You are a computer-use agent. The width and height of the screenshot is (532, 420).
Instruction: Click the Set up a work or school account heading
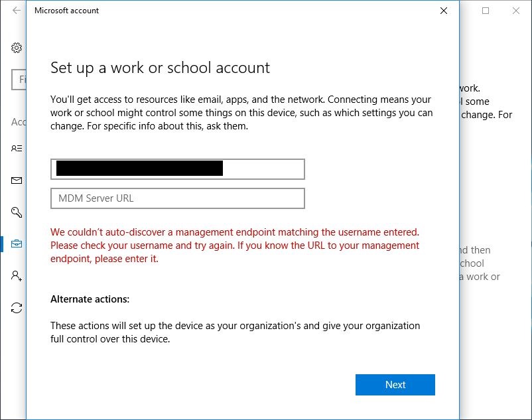pyautogui.click(x=161, y=68)
